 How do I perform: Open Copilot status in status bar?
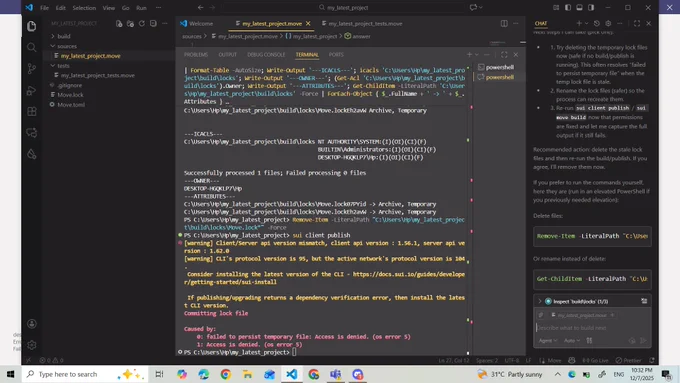[x=572, y=360]
